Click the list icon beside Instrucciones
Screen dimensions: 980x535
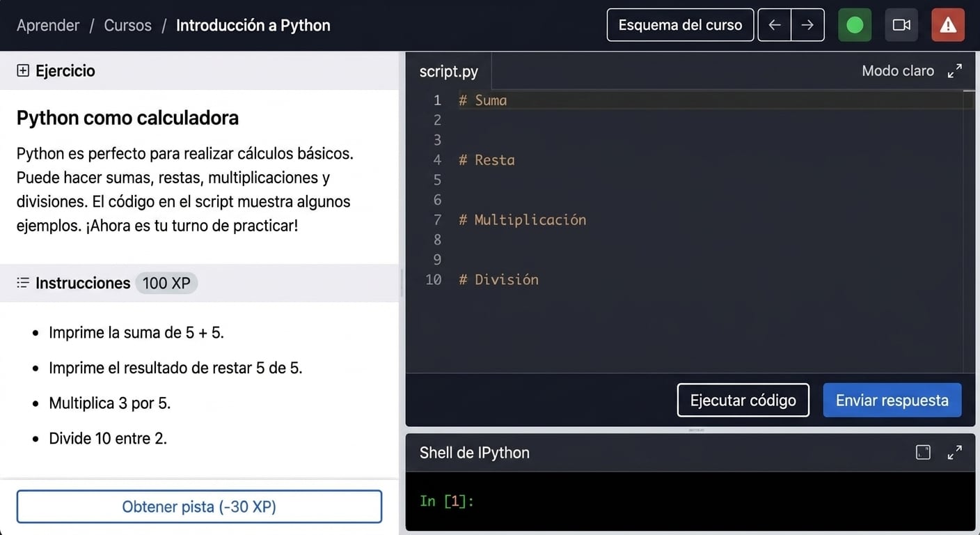[23, 283]
